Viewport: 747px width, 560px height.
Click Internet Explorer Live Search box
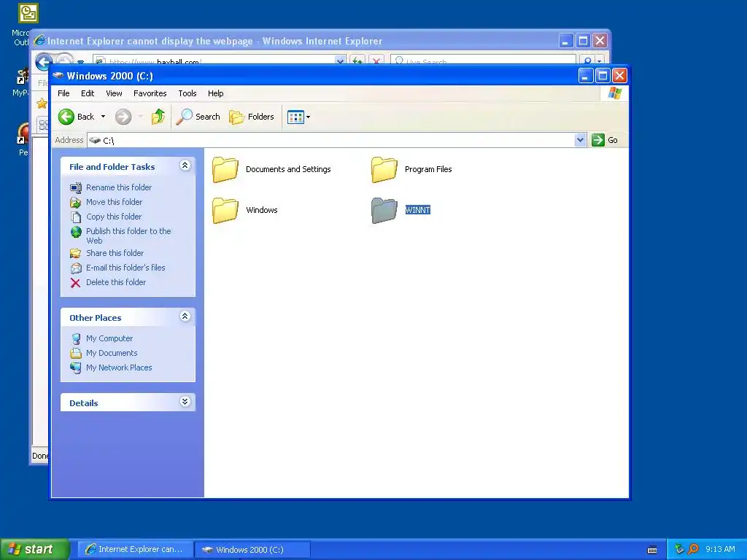483,61
